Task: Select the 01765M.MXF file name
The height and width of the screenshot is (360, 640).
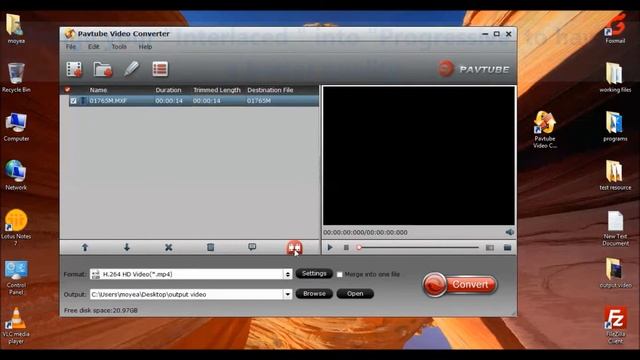Action: click(x=108, y=100)
